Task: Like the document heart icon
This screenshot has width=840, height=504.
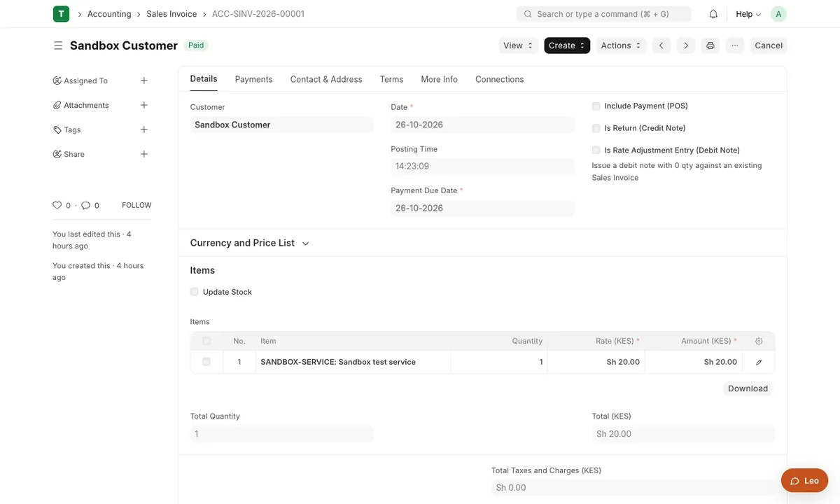Action: pos(57,205)
